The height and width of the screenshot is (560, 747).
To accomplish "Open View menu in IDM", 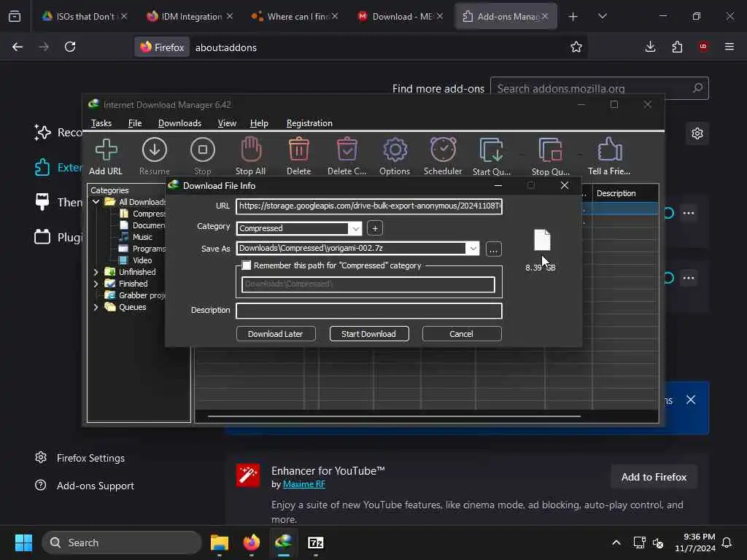I will (x=227, y=123).
